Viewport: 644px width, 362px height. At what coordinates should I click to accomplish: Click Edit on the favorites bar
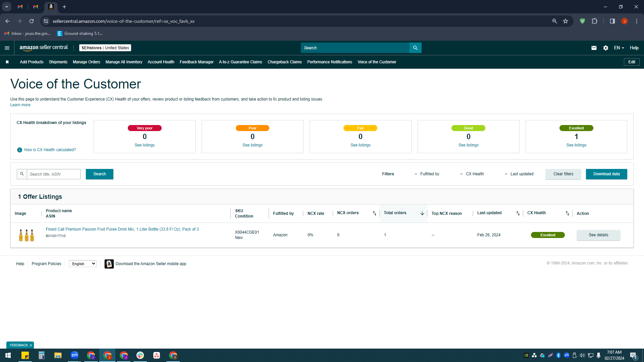(632, 62)
